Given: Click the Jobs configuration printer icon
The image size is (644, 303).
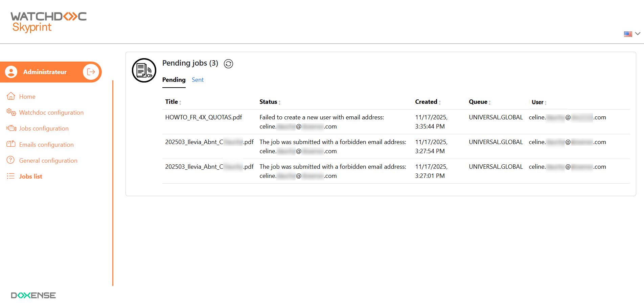Looking at the screenshot, I should click(x=11, y=128).
